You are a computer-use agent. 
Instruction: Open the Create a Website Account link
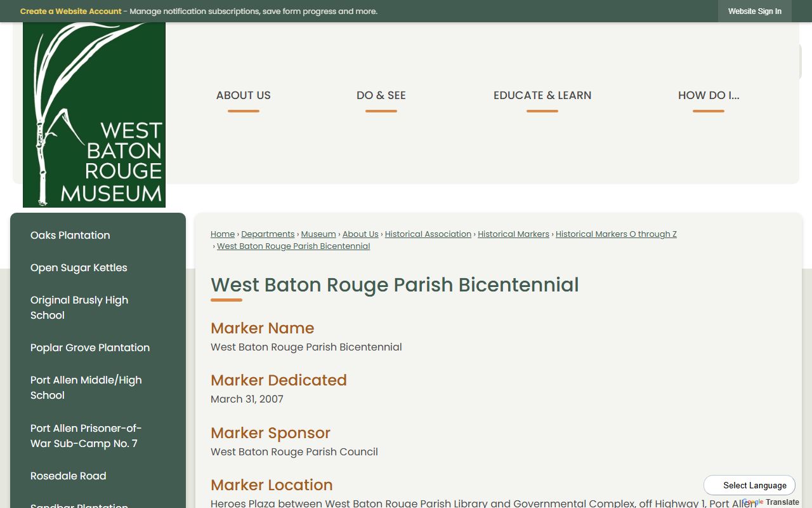click(x=70, y=11)
